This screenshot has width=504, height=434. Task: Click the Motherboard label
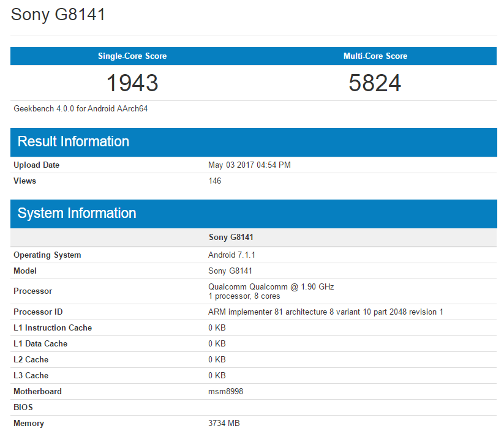click(x=37, y=391)
